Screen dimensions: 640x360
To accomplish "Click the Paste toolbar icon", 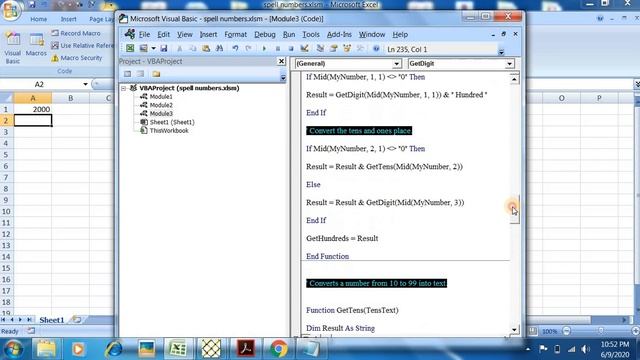I will 206,49.
